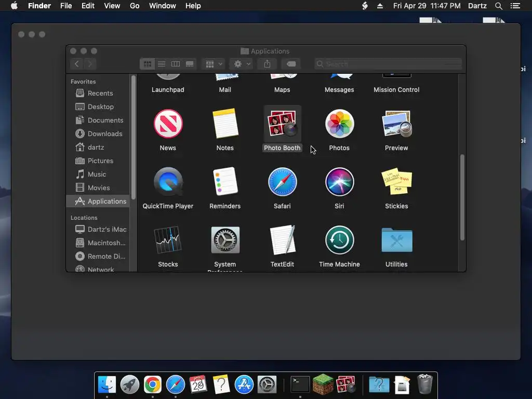Open Spotlight search in menu bar
Screen dimensions: 532x399
[x=498, y=6]
